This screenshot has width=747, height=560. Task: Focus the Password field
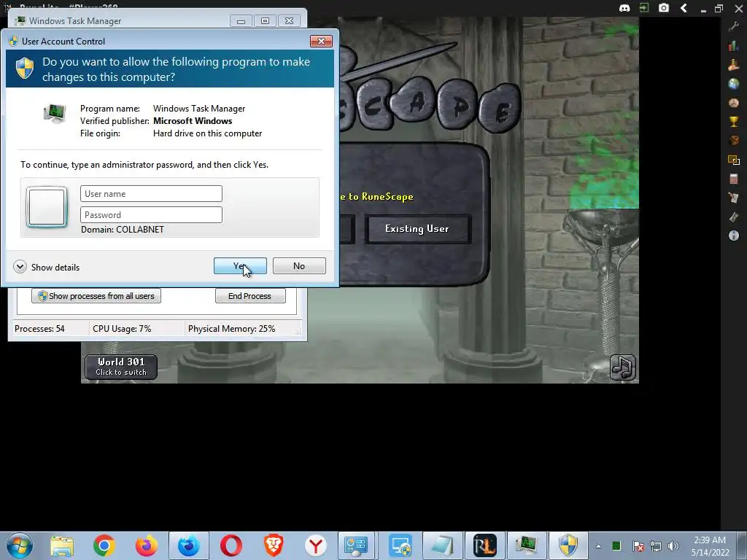151,215
